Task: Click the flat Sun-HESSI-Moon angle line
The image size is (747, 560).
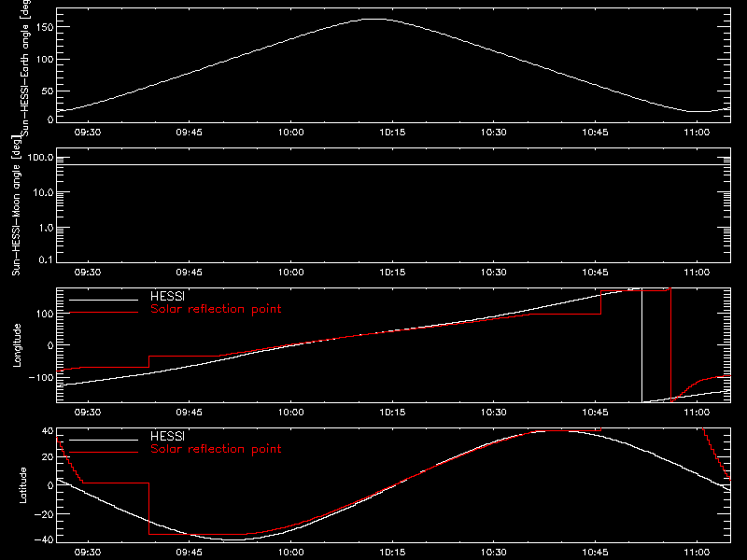Action: 393,165
